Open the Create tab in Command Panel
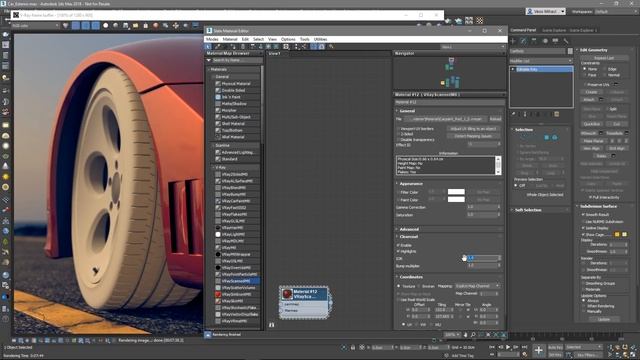 [x=513, y=41]
